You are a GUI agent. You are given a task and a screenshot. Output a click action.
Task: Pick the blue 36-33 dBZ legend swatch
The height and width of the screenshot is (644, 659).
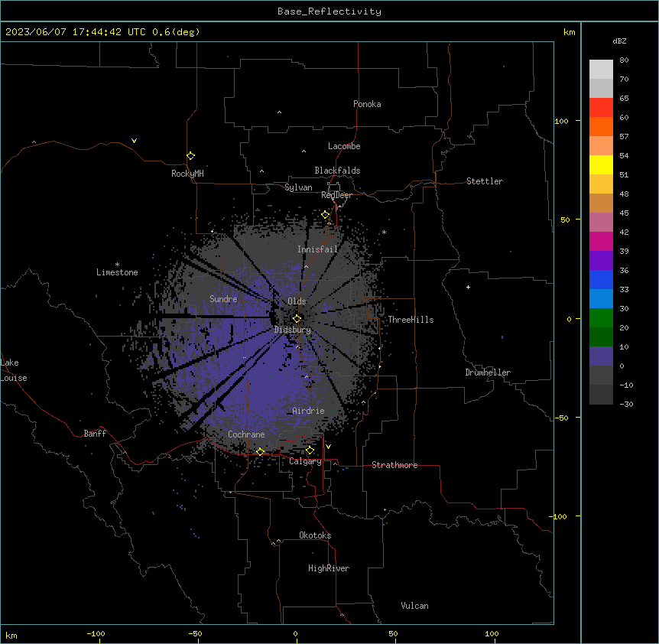601,279
